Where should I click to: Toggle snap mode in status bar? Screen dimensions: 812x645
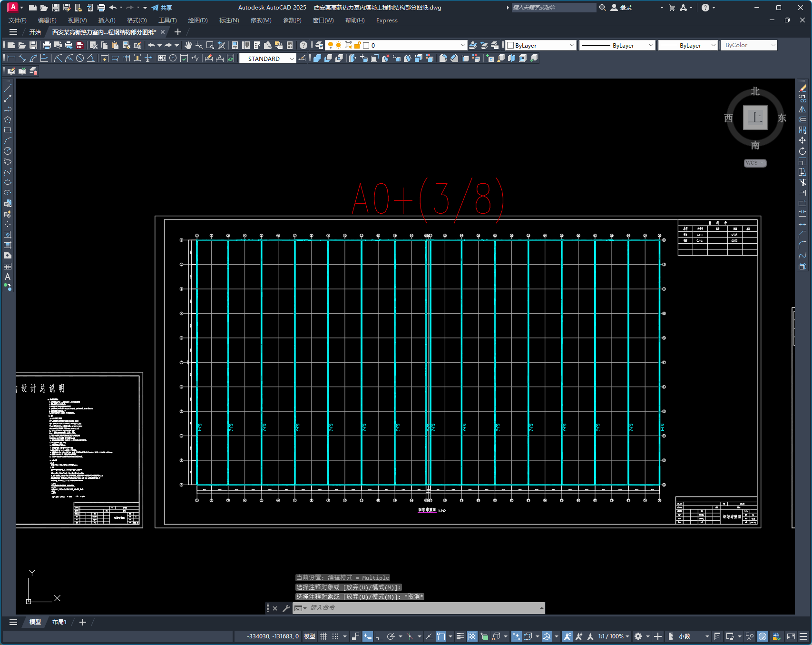coord(335,636)
